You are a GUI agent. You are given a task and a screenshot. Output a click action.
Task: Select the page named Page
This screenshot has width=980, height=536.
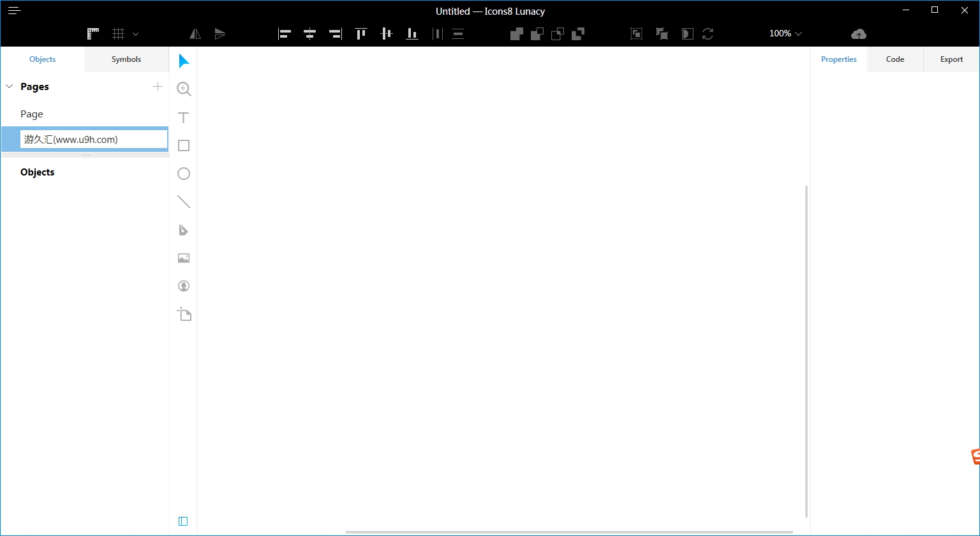tap(85, 114)
